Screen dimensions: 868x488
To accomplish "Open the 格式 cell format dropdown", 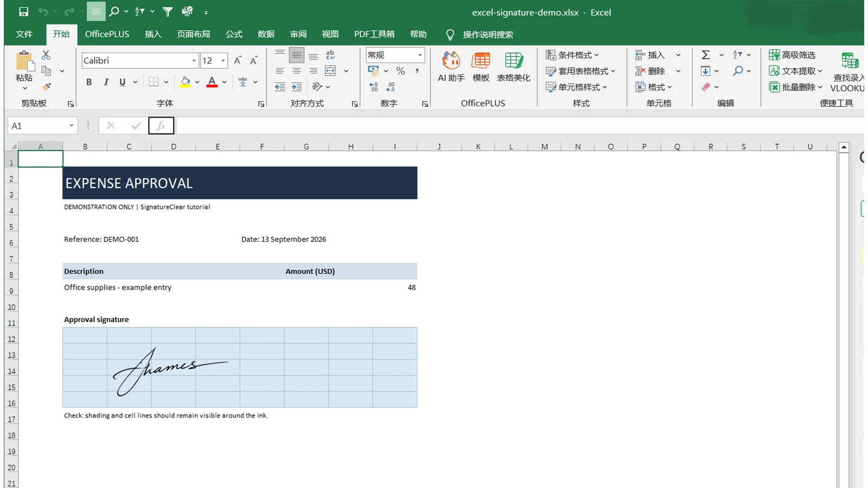I will (x=654, y=87).
